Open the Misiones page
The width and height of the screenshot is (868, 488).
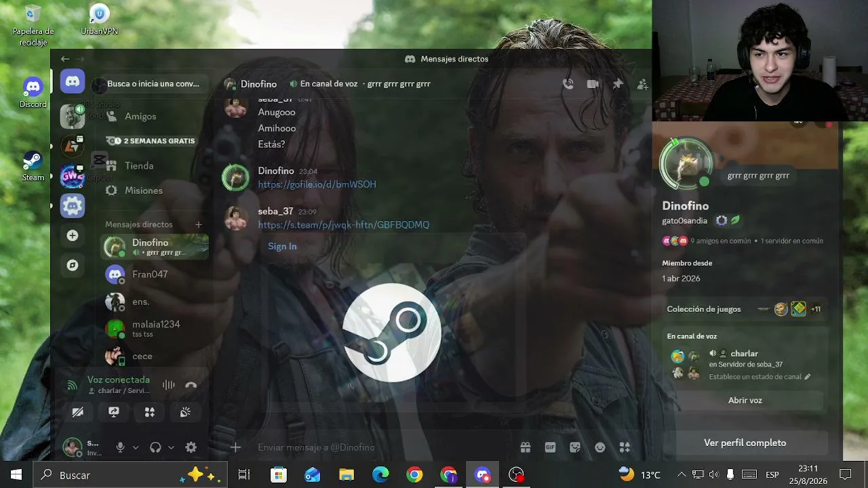(x=155, y=191)
